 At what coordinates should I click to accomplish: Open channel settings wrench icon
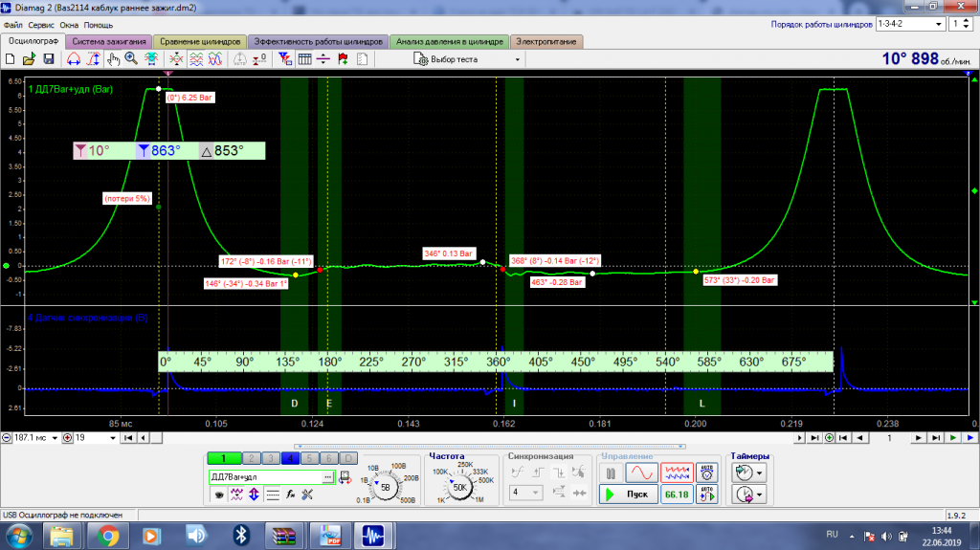(307, 495)
